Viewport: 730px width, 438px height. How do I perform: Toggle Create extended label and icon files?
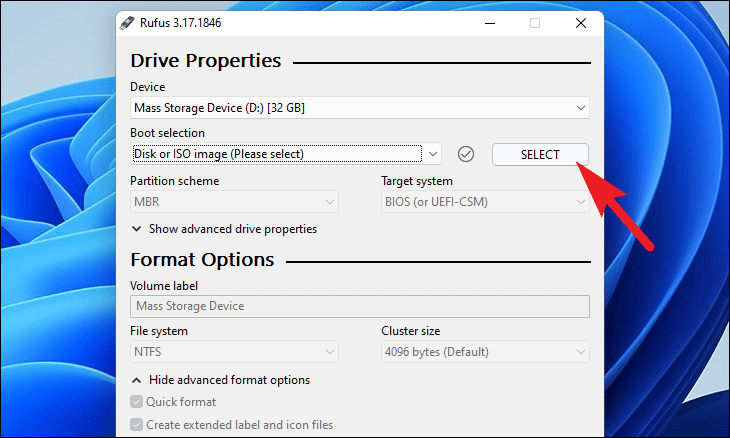tap(136, 425)
